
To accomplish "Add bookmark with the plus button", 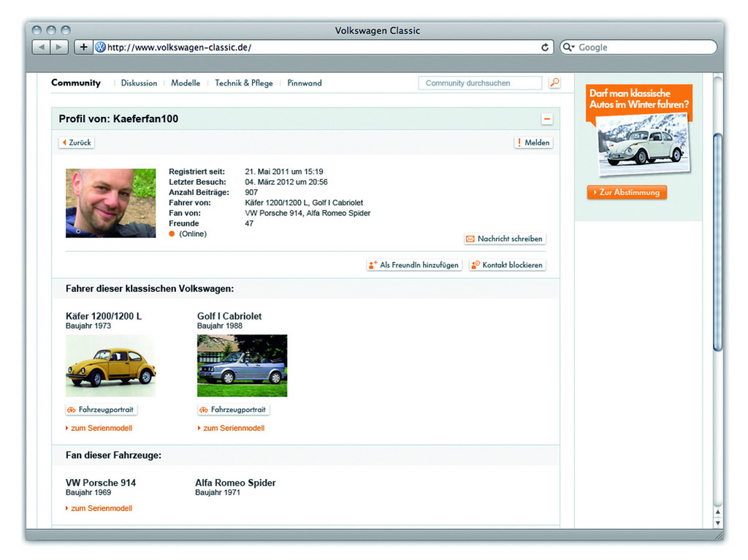I will coord(83,47).
